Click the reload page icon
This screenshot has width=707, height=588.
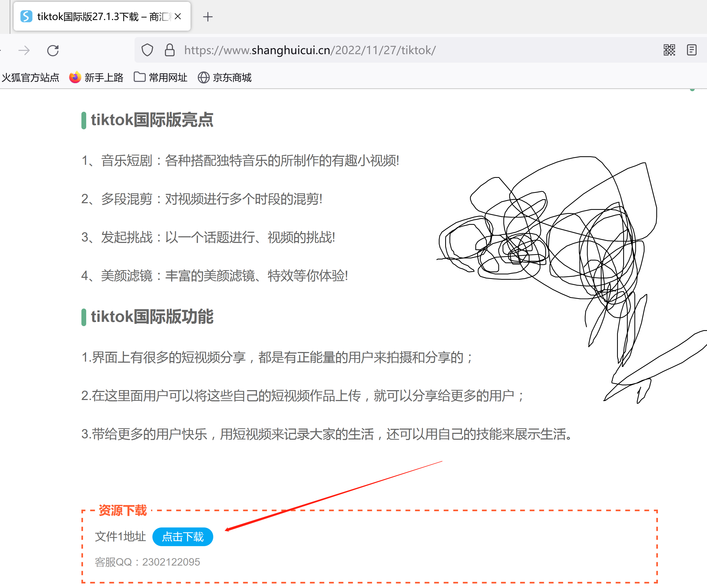(53, 50)
